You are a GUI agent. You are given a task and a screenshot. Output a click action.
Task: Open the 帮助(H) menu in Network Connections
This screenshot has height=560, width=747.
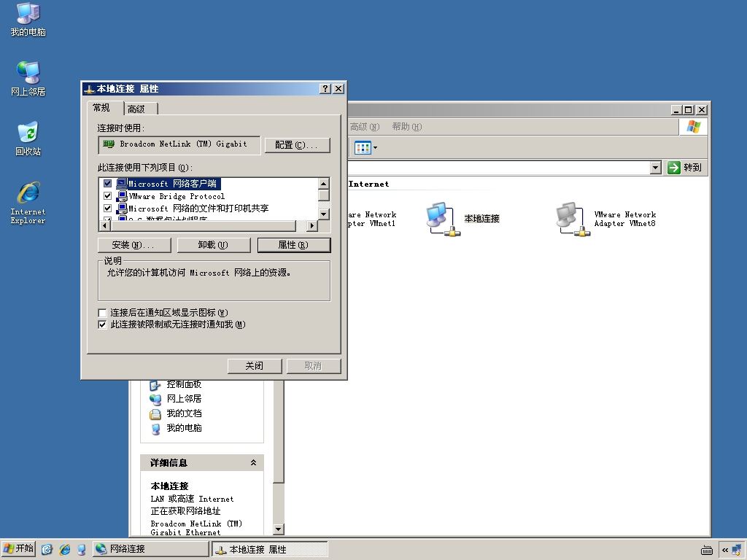[407, 127]
